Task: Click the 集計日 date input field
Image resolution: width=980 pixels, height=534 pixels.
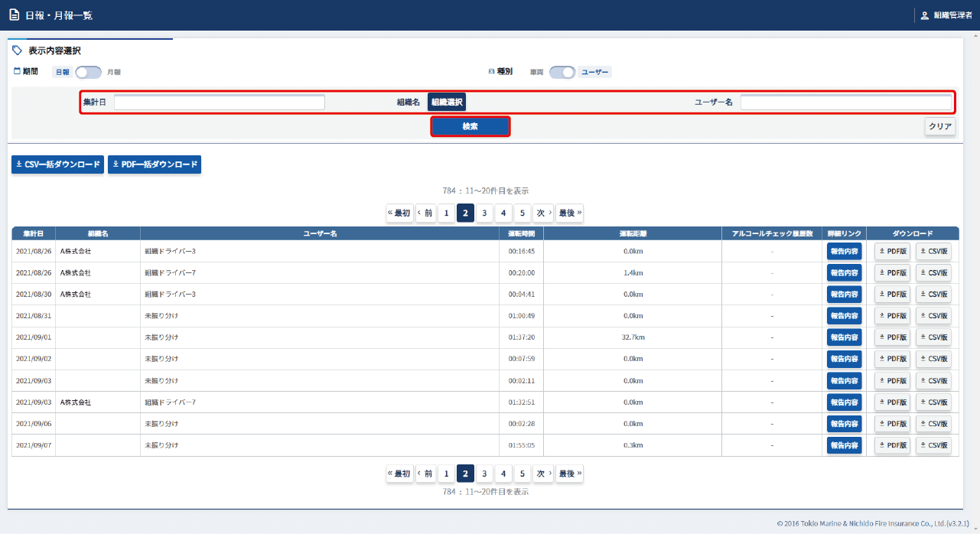Action: click(x=220, y=103)
